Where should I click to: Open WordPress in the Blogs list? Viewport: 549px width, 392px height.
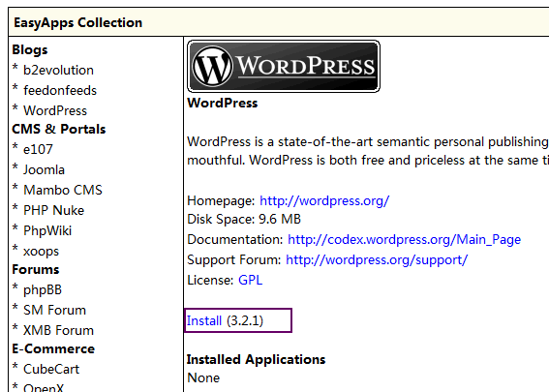pos(55,110)
